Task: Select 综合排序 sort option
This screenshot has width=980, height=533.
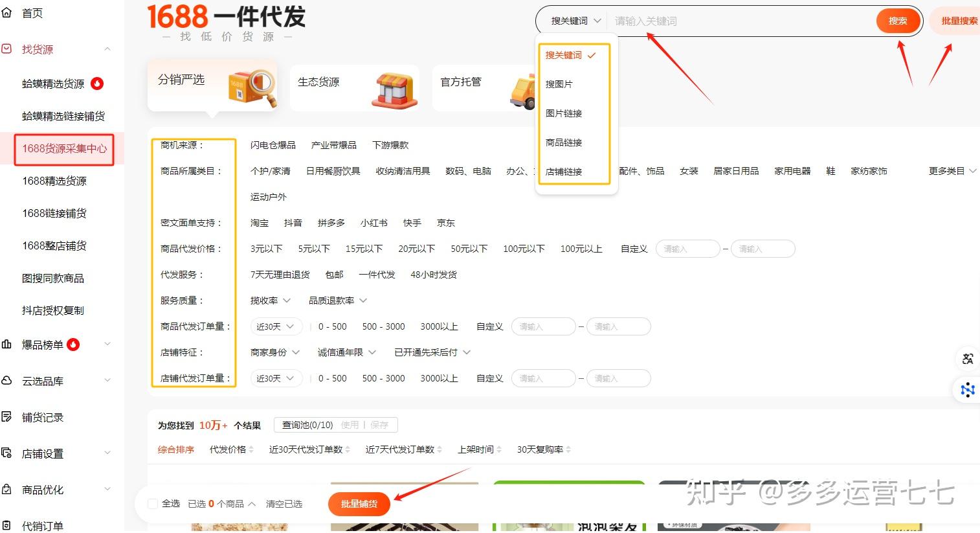Action: pyautogui.click(x=176, y=449)
